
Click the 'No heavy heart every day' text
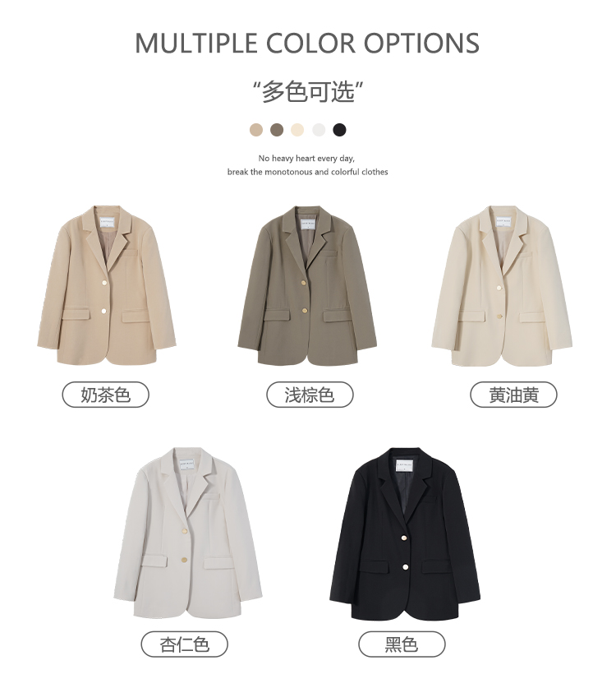tap(306, 159)
